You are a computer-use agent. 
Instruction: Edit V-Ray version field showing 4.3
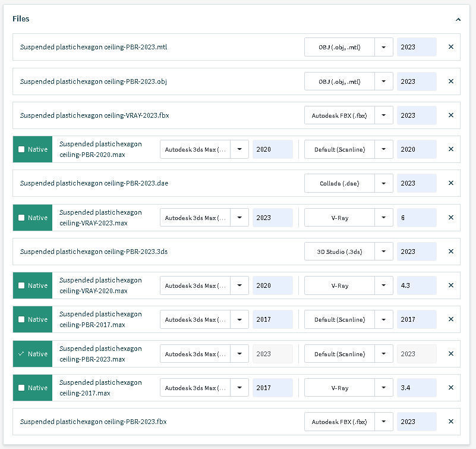[x=416, y=285]
